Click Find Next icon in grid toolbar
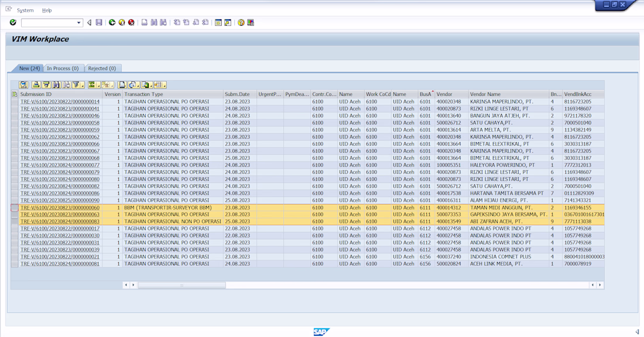The height and width of the screenshot is (337, 644). [x=67, y=85]
